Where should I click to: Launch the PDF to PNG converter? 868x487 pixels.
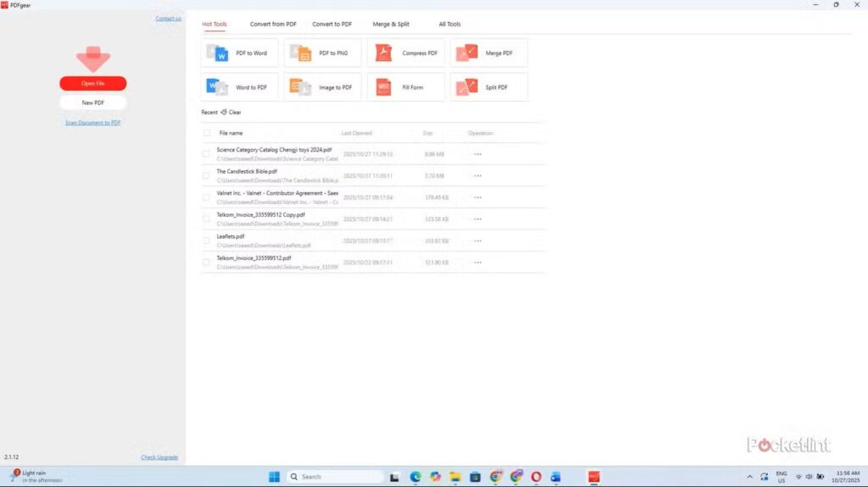coord(323,53)
